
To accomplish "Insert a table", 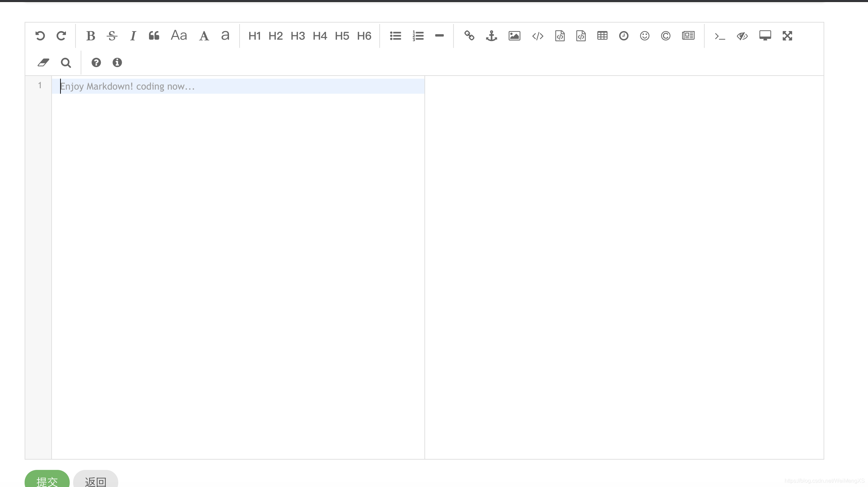I will pyautogui.click(x=602, y=36).
